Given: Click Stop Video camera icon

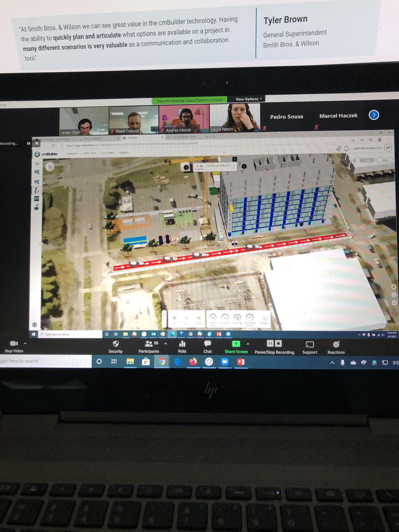Looking at the screenshot, I should (14, 344).
